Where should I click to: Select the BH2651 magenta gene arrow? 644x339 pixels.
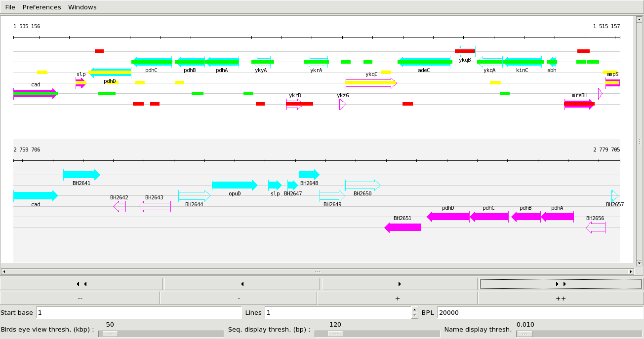point(402,227)
